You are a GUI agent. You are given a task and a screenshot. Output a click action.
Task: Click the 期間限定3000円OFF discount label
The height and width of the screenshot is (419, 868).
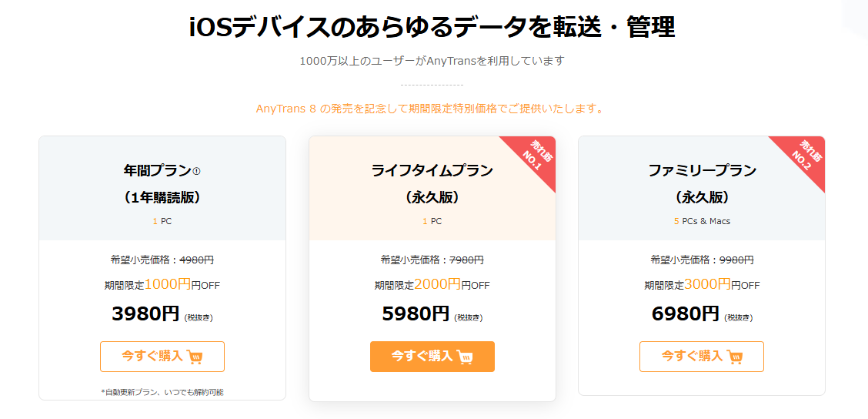pyautogui.click(x=702, y=284)
